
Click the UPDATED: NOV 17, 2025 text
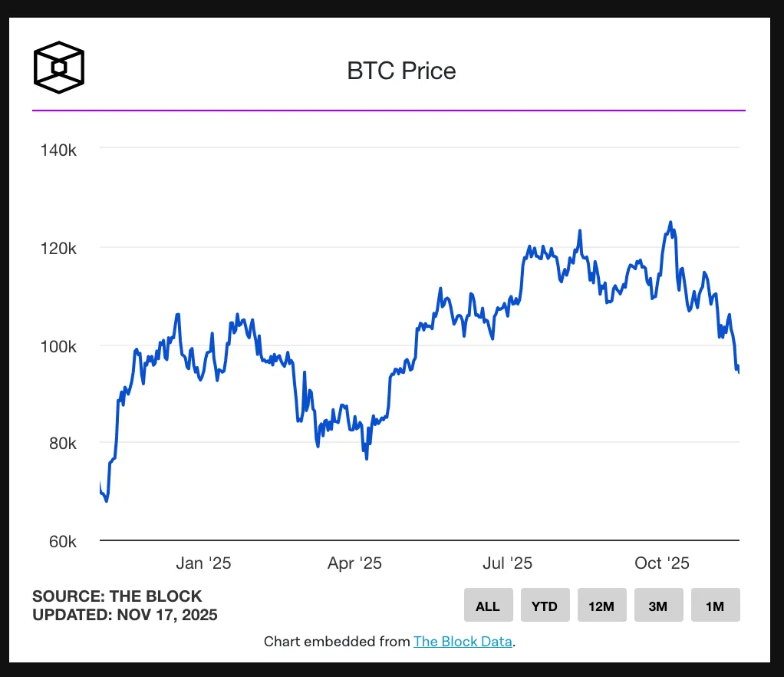pyautogui.click(x=125, y=615)
